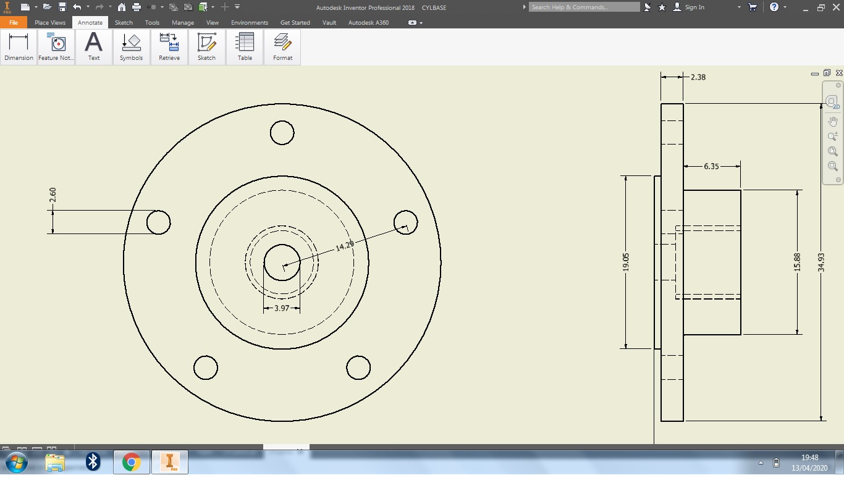This screenshot has width=844, height=504.
Task: Open the Feature Notes panel
Action: (x=56, y=47)
